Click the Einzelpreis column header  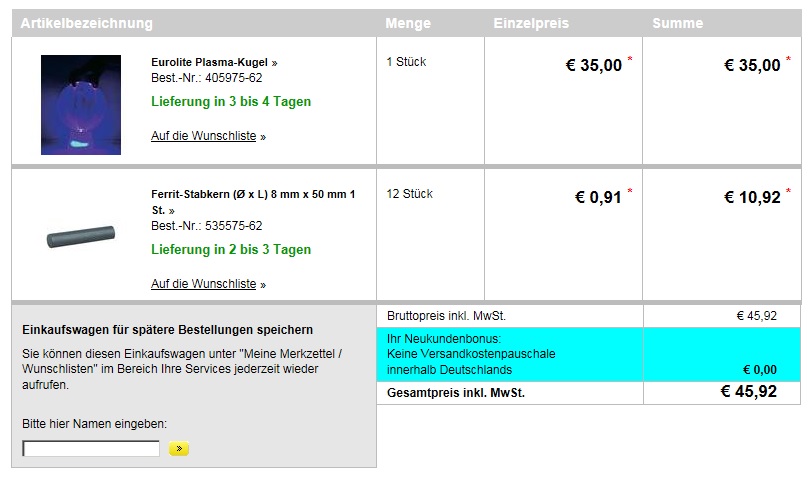(531, 23)
